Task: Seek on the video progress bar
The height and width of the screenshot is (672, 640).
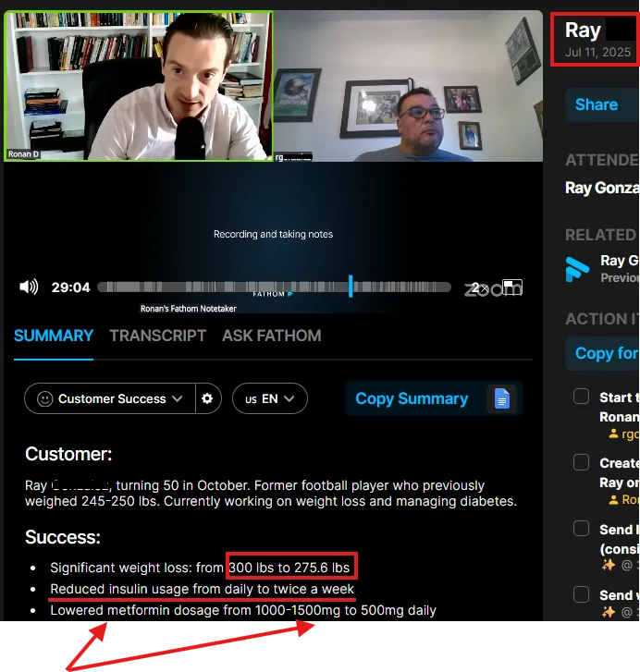Action: (x=275, y=287)
